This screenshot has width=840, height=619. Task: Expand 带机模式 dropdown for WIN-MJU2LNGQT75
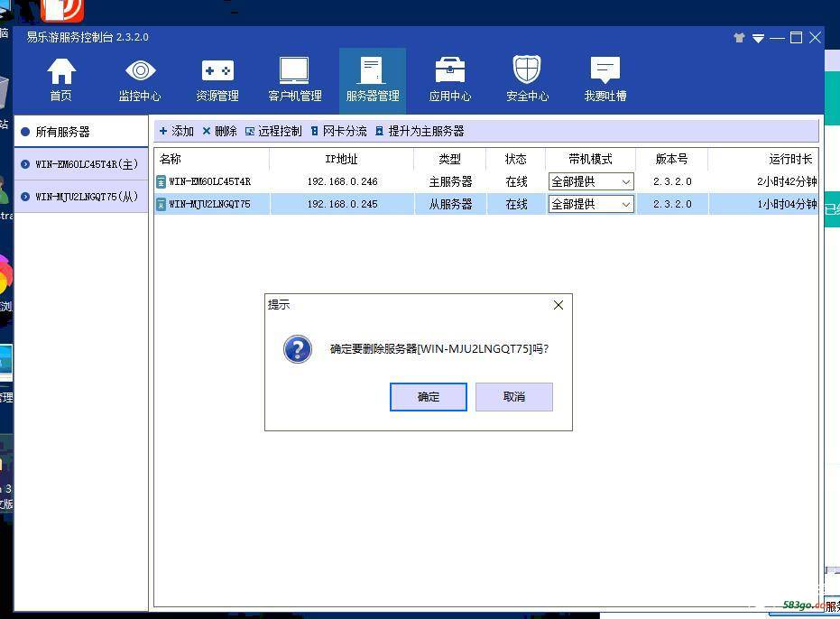click(x=625, y=205)
